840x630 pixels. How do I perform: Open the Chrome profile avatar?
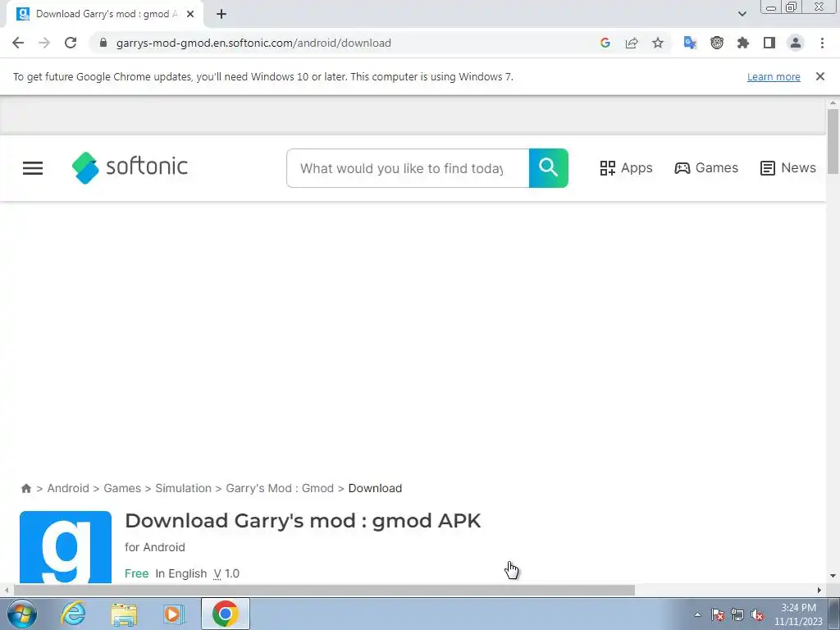796,43
